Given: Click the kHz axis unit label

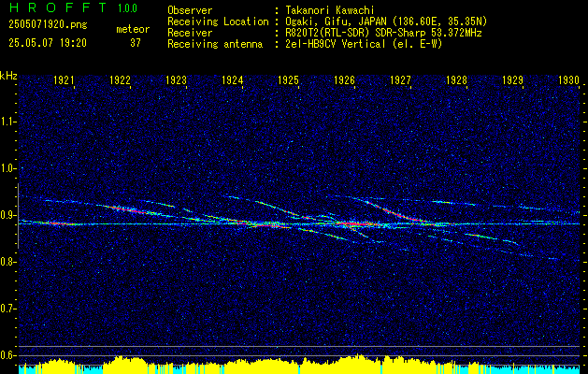Looking at the screenshot, I should coord(8,76).
